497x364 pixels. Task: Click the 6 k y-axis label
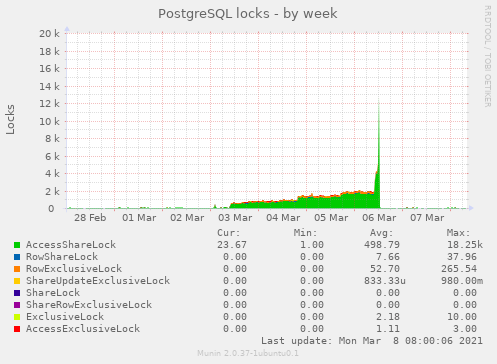52,156
